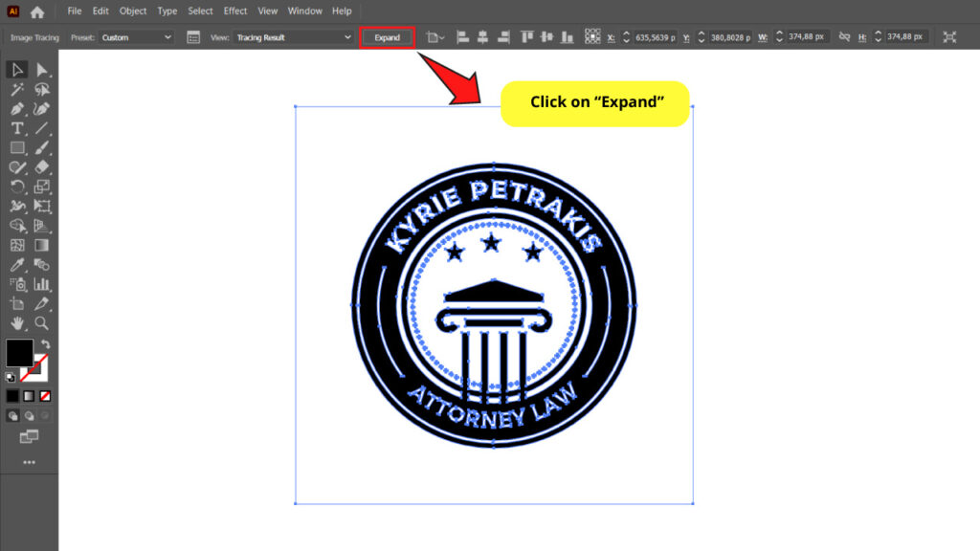This screenshot has width=980, height=551.
Task: Open the Image Trace panel icon
Action: [x=193, y=37]
